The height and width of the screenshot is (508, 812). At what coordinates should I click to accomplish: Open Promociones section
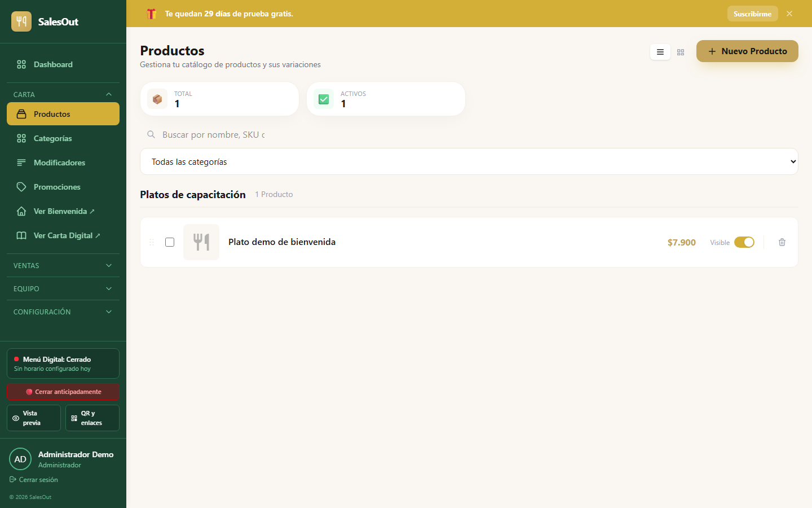(x=63, y=187)
